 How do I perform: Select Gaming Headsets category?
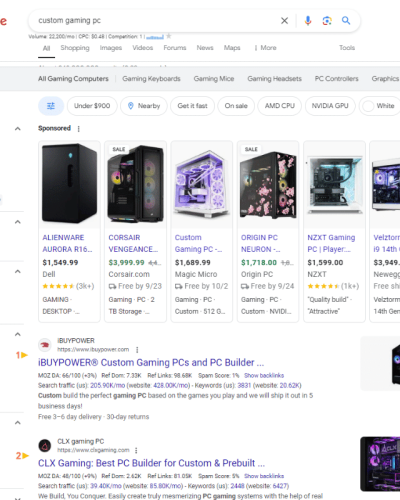274,79
